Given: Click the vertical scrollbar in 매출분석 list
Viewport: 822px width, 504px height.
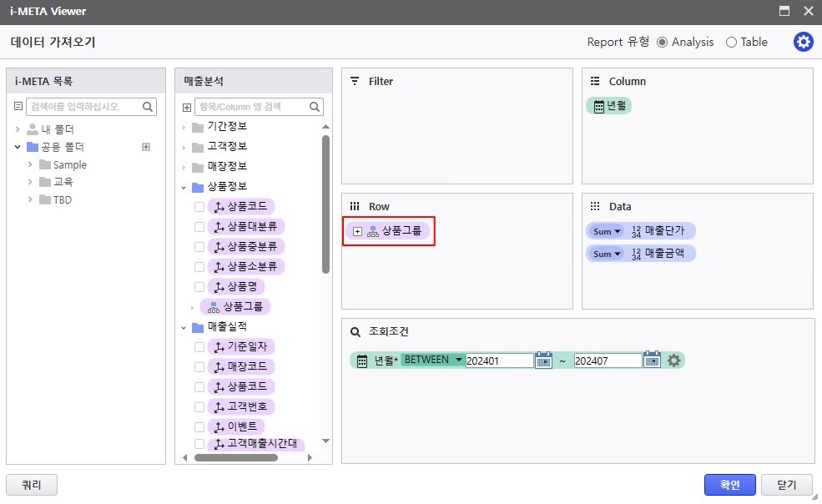Looking at the screenshot, I should pos(325,204).
